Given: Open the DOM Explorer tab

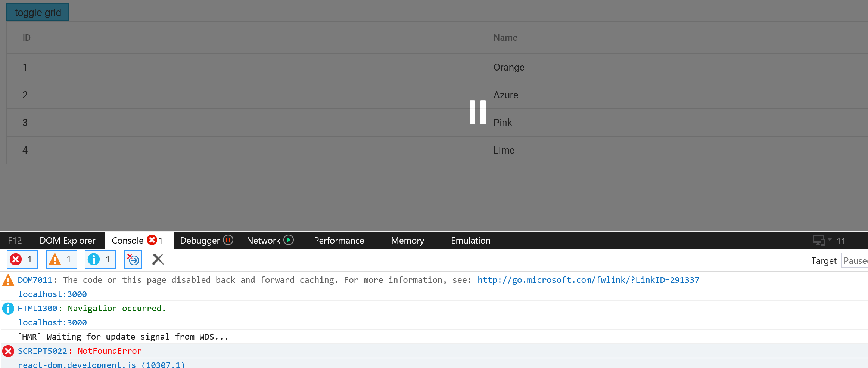Looking at the screenshot, I should coord(68,241).
